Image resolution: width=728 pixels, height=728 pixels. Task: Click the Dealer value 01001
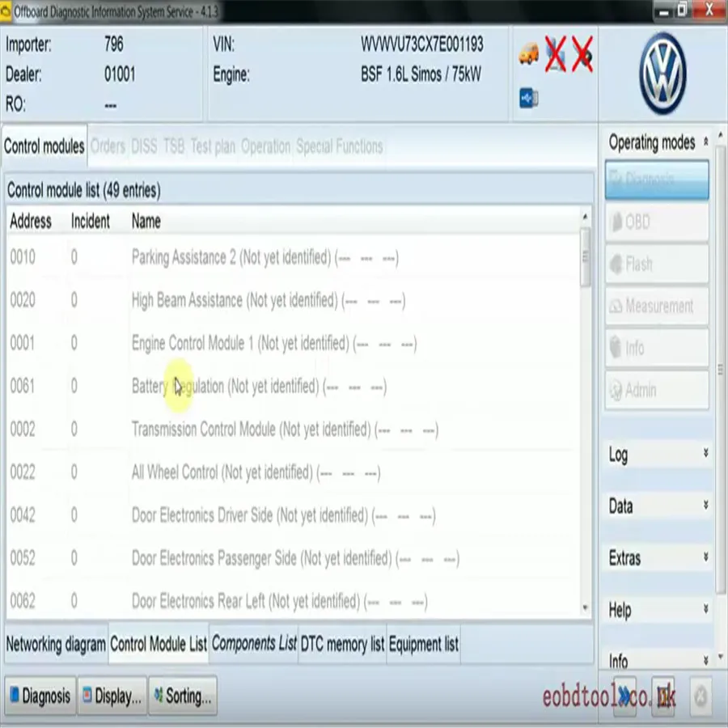click(120, 74)
